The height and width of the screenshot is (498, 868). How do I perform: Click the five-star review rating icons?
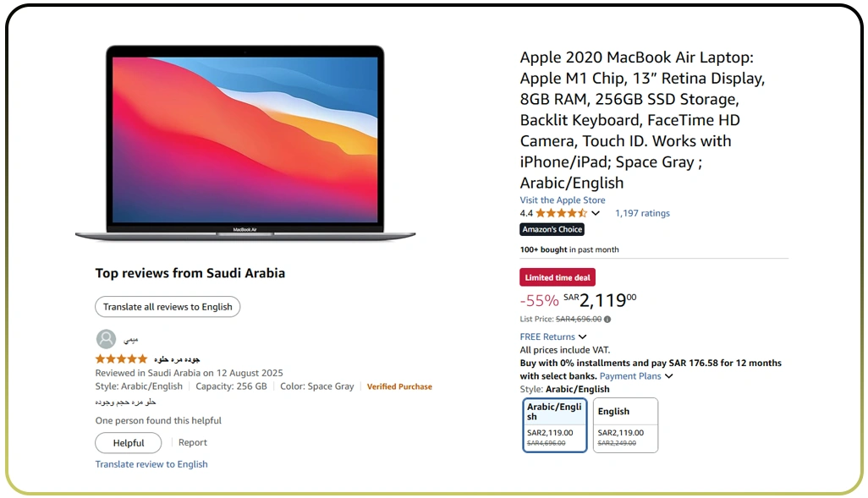pos(121,359)
